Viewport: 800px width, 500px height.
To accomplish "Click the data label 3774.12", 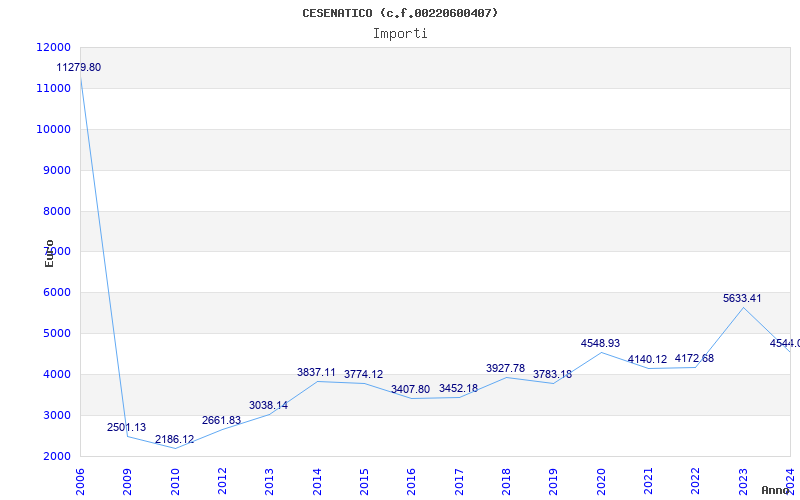I will click(x=363, y=374).
